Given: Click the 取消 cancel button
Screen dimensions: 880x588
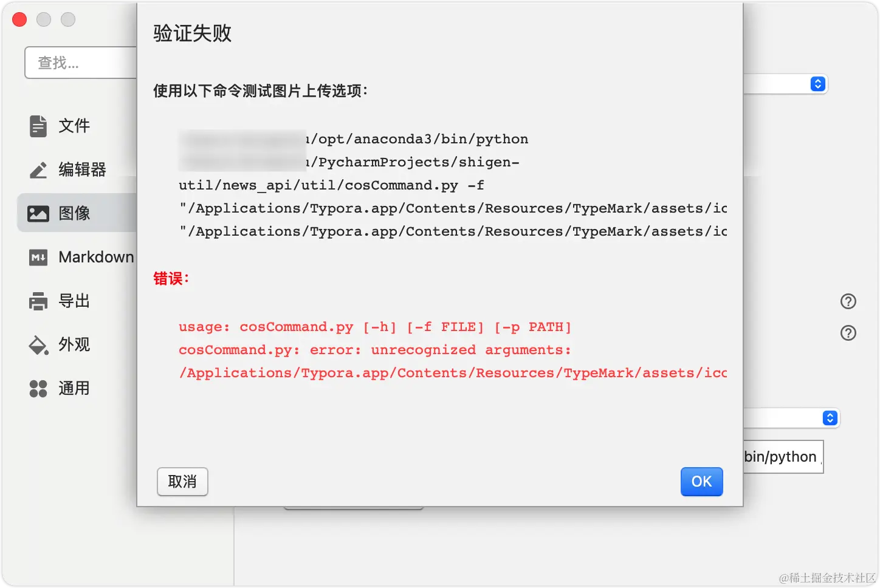Looking at the screenshot, I should point(182,482).
